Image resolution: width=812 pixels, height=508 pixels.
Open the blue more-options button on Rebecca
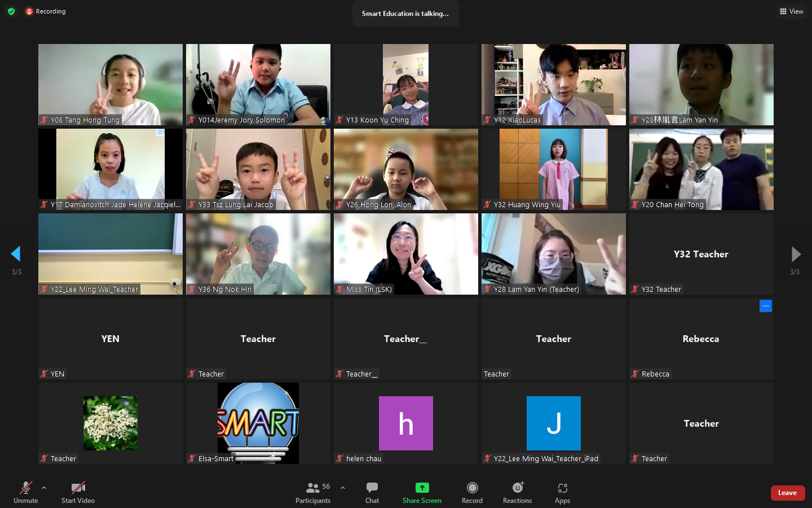click(x=766, y=306)
